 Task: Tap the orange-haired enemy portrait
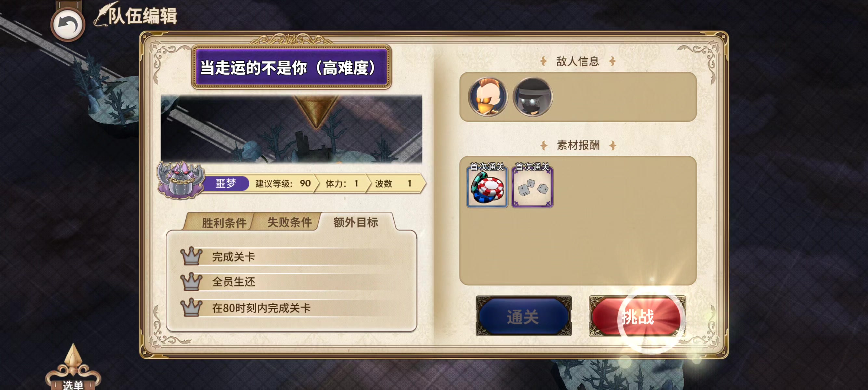pyautogui.click(x=487, y=97)
